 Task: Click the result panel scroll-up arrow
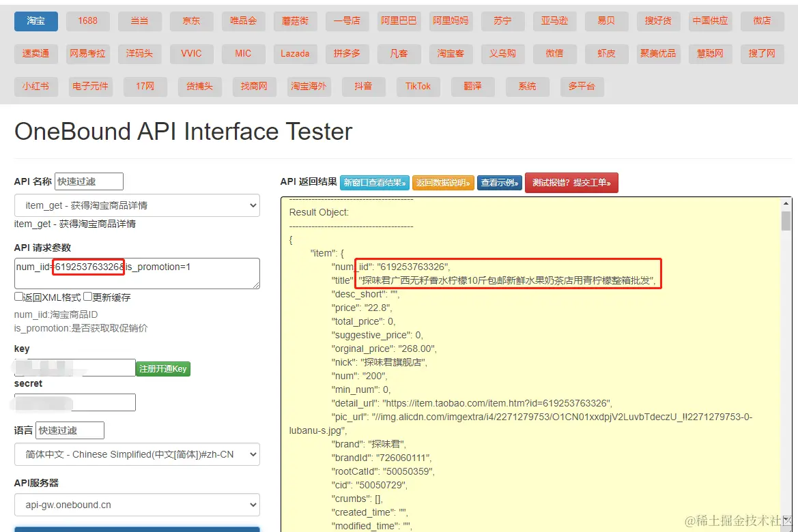tap(786, 203)
